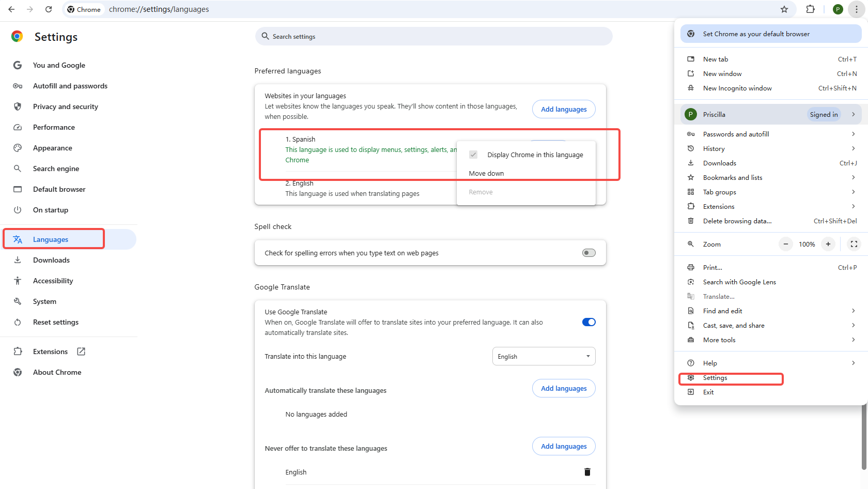Image resolution: width=868 pixels, height=489 pixels.
Task: Click the Languages icon in the sidebar
Action: point(18,239)
